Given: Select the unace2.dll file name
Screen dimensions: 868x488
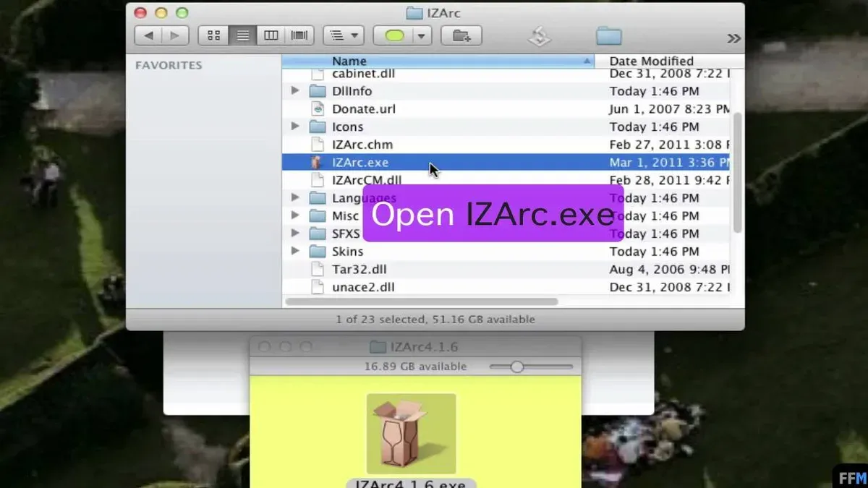Looking at the screenshot, I should (363, 287).
